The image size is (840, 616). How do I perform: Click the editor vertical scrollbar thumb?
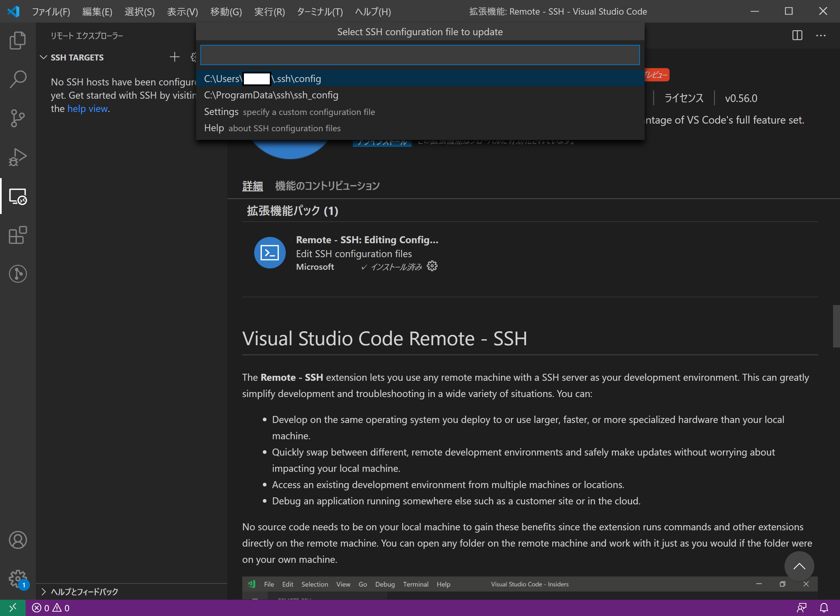pyautogui.click(x=836, y=326)
